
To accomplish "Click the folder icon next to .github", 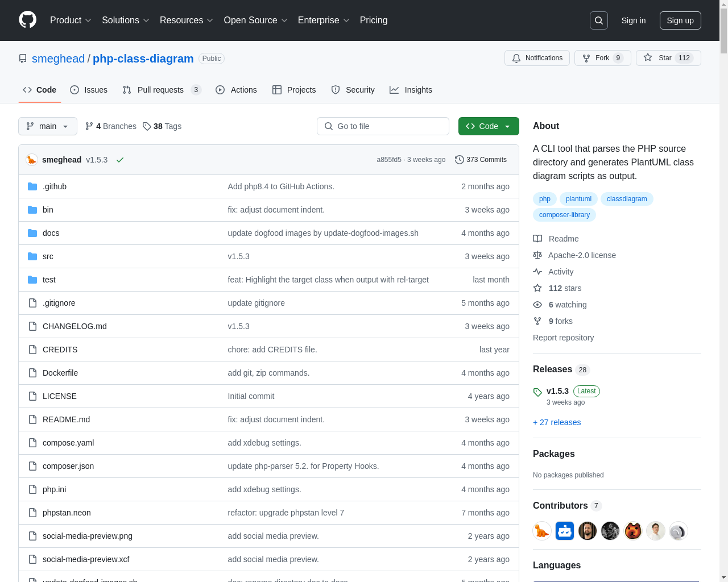I will coord(32,186).
